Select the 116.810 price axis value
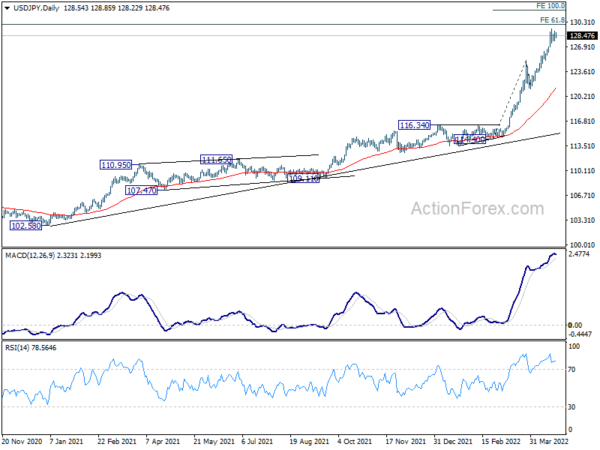 (x=582, y=121)
